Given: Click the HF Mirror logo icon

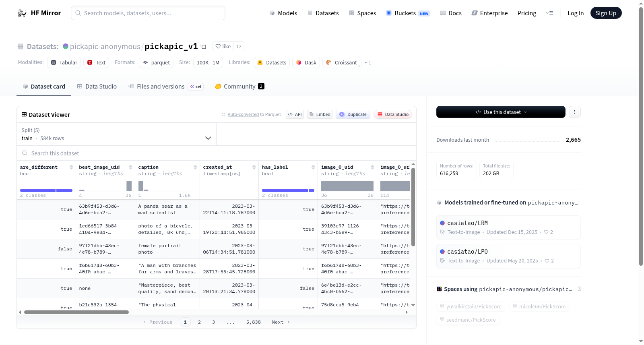Looking at the screenshot, I should (22, 13).
